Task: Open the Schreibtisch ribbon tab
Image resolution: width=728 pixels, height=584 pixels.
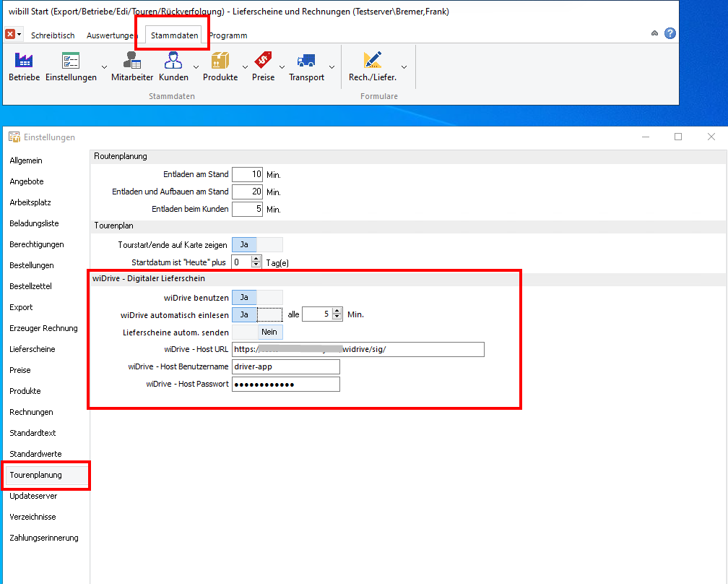Action: coord(53,35)
